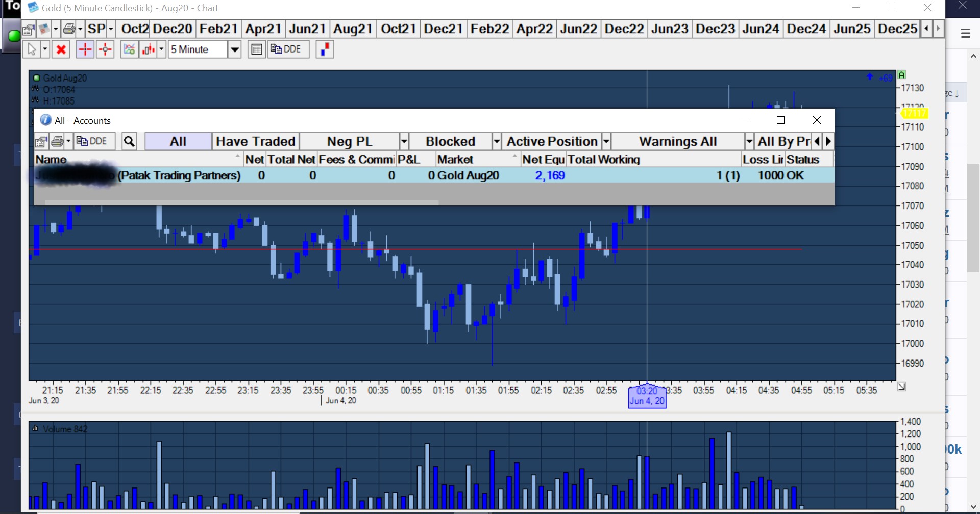Select the Active Position filter
980x514 pixels.
click(x=552, y=141)
